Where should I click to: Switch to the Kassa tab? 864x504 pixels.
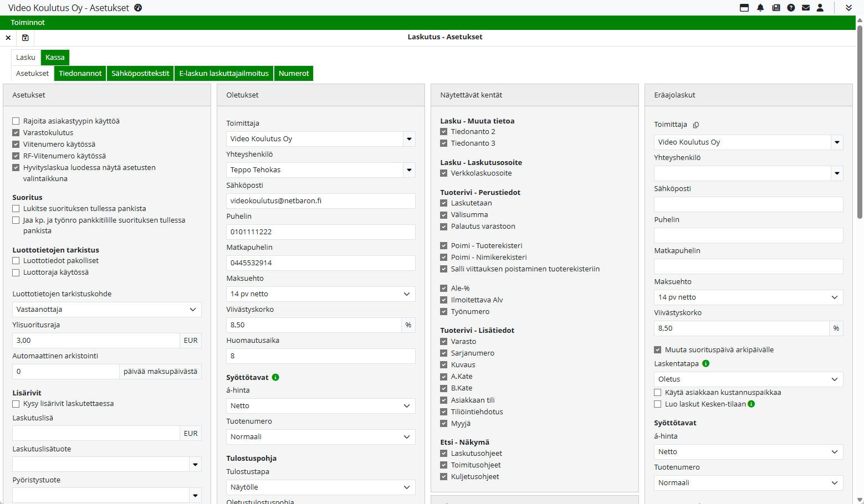pyautogui.click(x=55, y=58)
